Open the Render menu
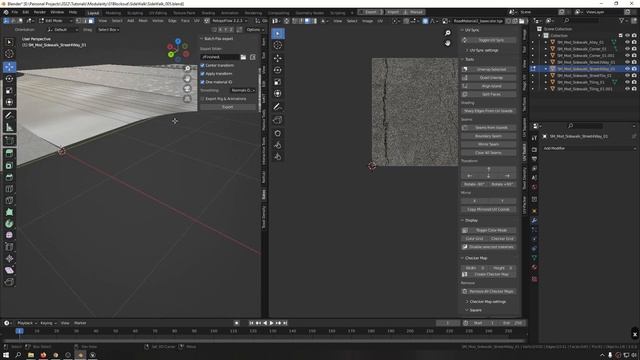 (40, 12)
